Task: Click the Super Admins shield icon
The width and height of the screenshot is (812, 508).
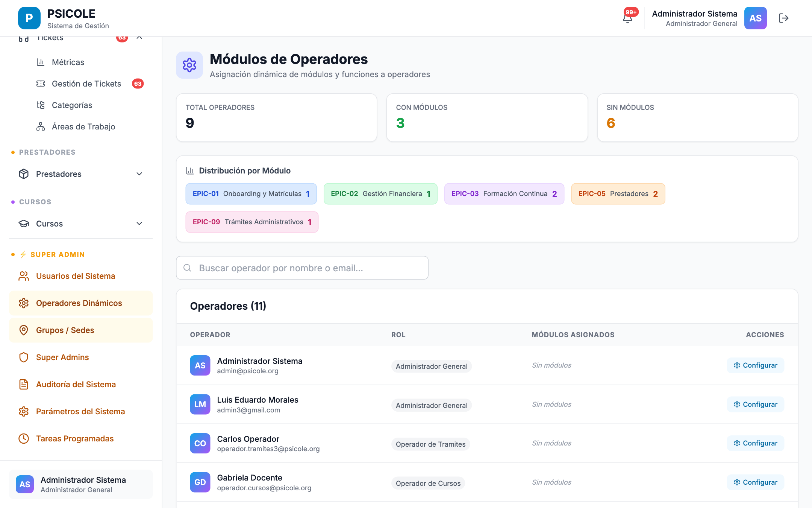Action: 24,357
